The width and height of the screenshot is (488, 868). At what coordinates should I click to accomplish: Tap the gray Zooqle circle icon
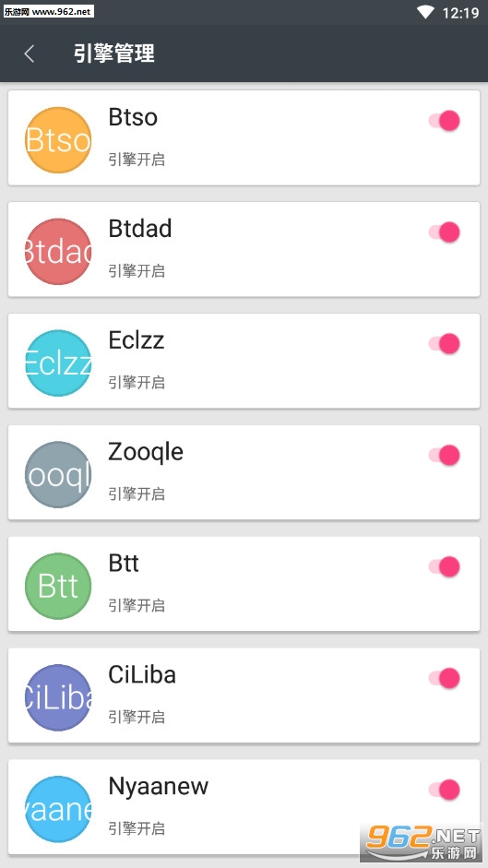[58, 474]
